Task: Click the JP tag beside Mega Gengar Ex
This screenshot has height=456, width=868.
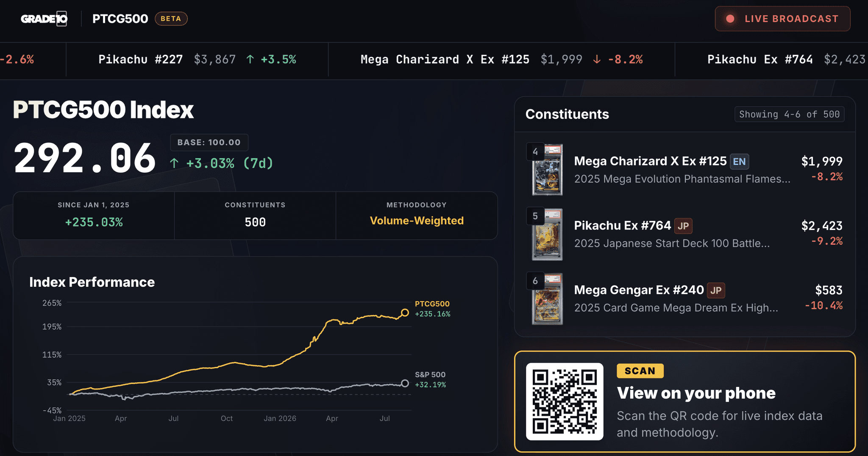Action: click(x=716, y=291)
